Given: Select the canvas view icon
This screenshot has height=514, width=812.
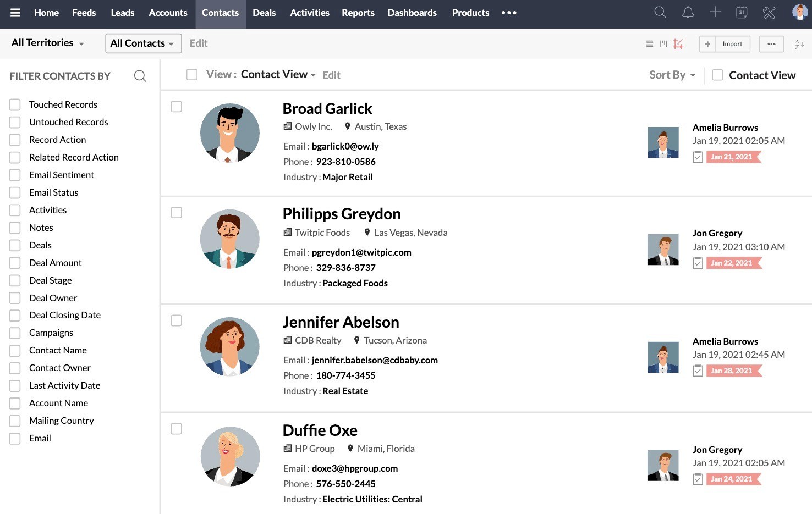Looking at the screenshot, I should pyautogui.click(x=678, y=44).
